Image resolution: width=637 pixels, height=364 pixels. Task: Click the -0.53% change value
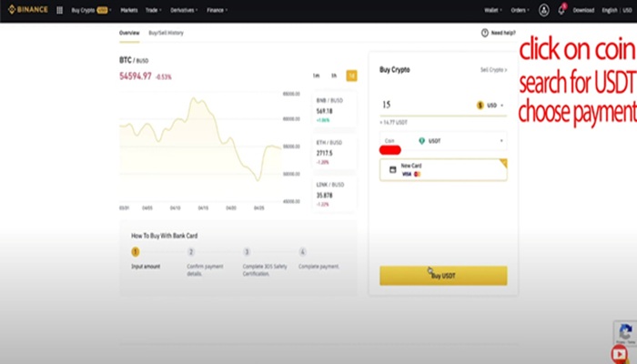164,77
